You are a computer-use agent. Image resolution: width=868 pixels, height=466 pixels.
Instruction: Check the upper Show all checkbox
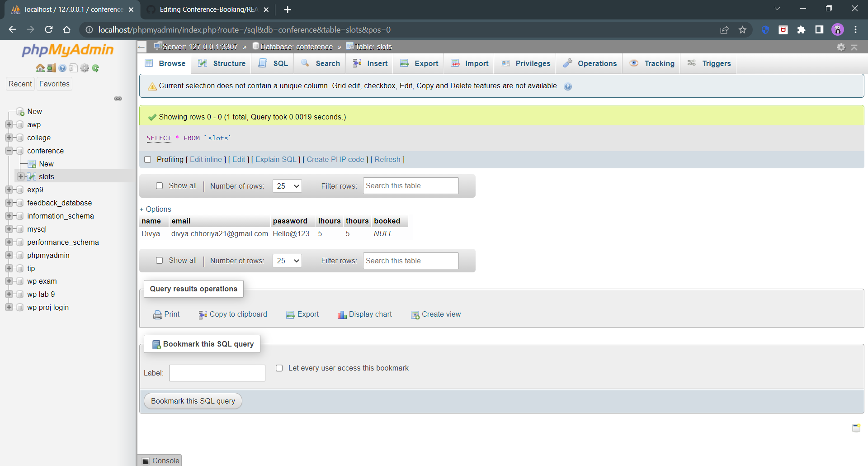(x=159, y=185)
